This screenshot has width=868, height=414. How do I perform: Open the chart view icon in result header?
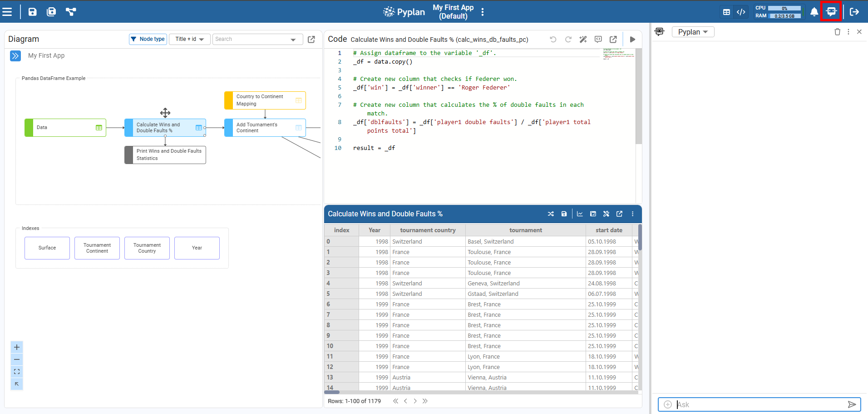tap(580, 214)
